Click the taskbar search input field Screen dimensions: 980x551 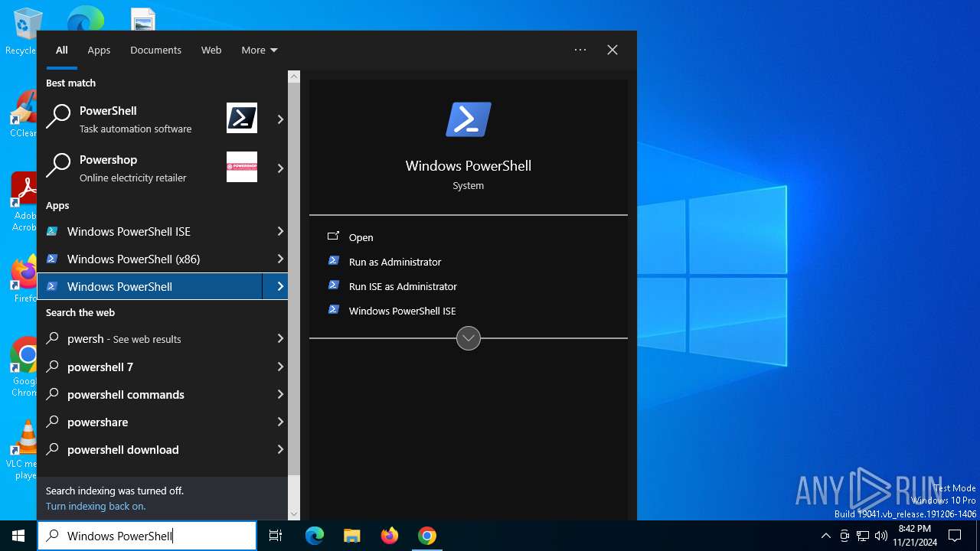147,536
